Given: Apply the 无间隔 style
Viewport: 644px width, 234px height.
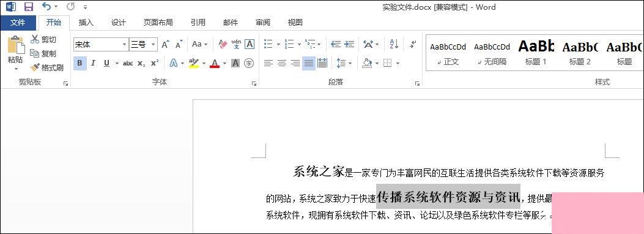Looking at the screenshot, I should tap(492, 53).
